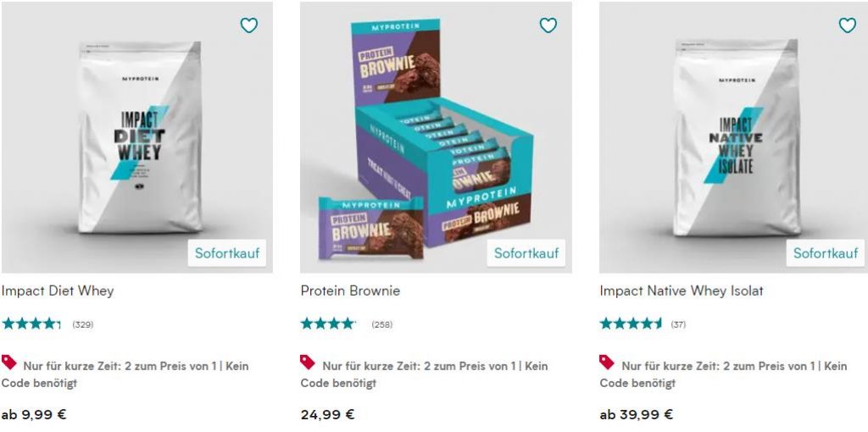View the 329 reviews count
This screenshot has width=868, height=432.
tap(83, 324)
